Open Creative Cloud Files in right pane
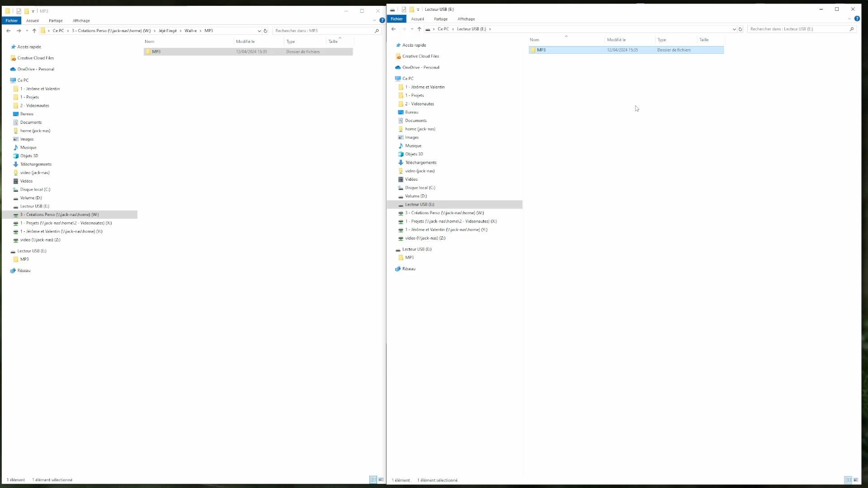868x488 pixels. [x=420, y=56]
